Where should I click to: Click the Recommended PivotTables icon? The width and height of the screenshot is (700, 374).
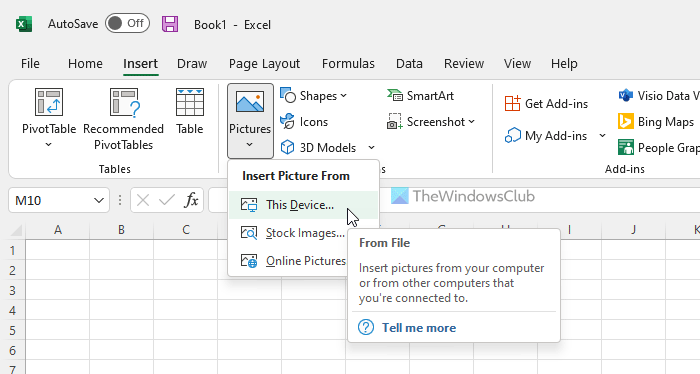(124, 102)
